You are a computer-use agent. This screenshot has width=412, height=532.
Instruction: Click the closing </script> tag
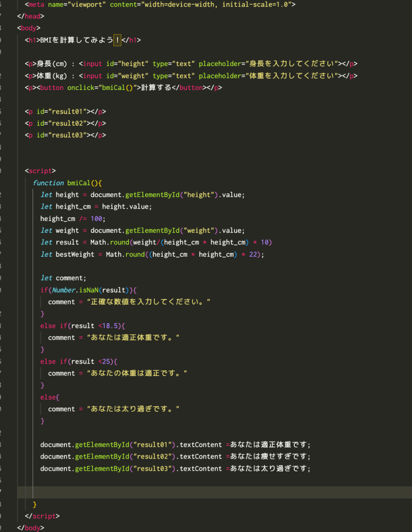tap(42, 517)
